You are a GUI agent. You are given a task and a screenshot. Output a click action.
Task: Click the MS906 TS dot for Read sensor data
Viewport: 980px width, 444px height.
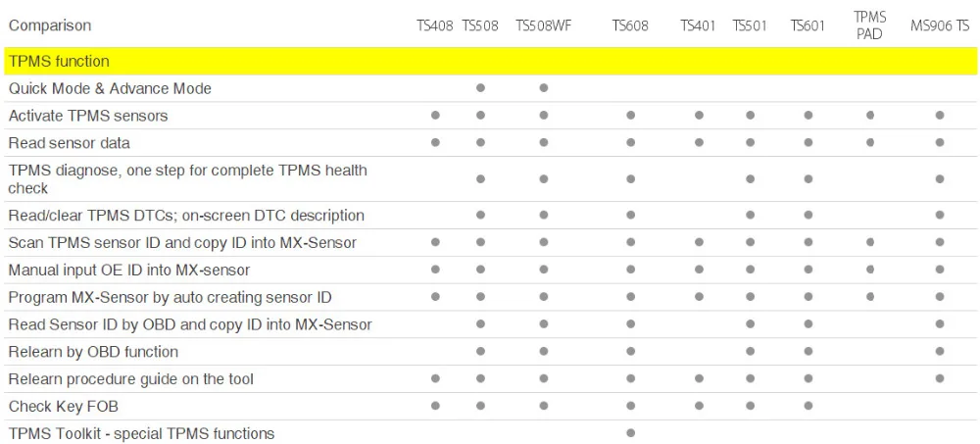(x=940, y=142)
